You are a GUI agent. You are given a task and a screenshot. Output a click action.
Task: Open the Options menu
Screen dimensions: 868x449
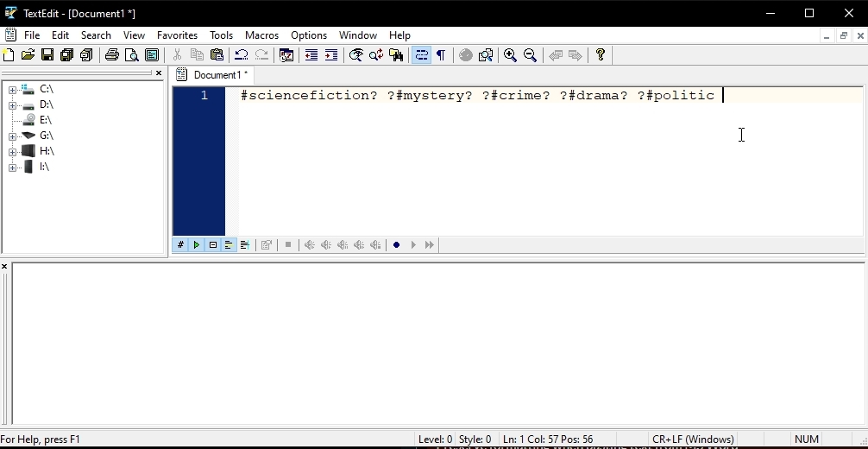pyautogui.click(x=309, y=35)
